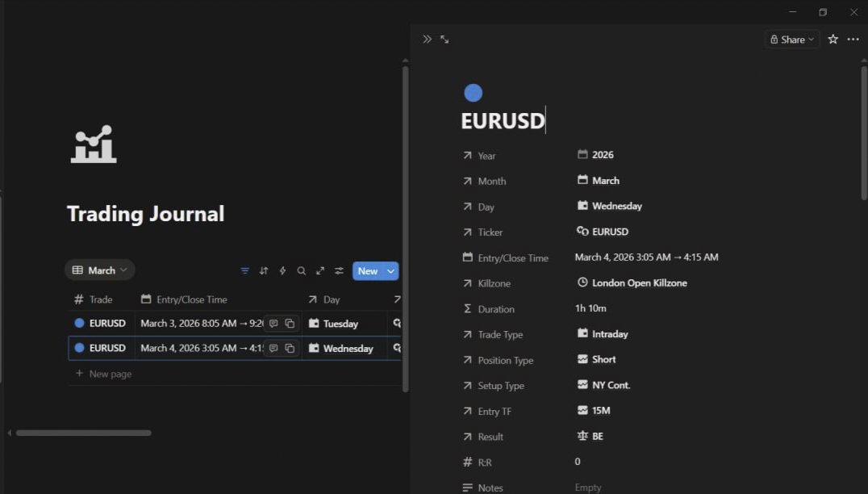Click the Notes property lines icon

468,488
